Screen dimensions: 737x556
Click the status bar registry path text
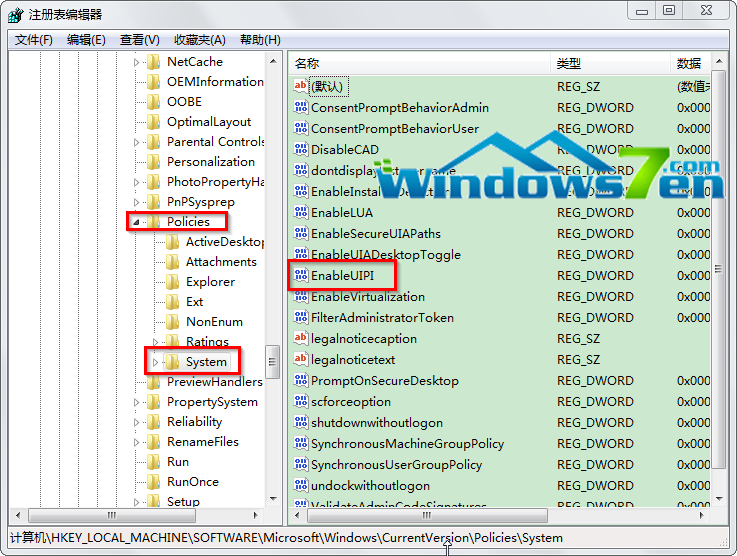(286, 538)
